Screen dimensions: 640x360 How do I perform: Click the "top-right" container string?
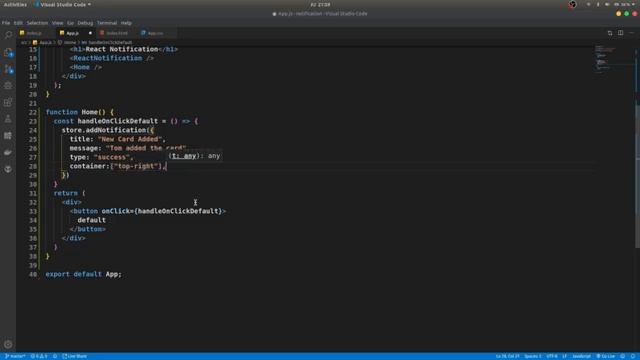pyautogui.click(x=136, y=166)
